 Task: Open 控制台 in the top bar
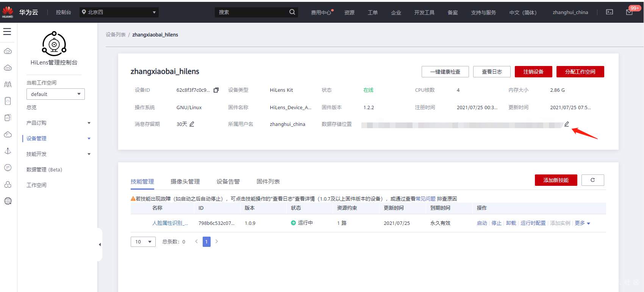tap(64, 13)
